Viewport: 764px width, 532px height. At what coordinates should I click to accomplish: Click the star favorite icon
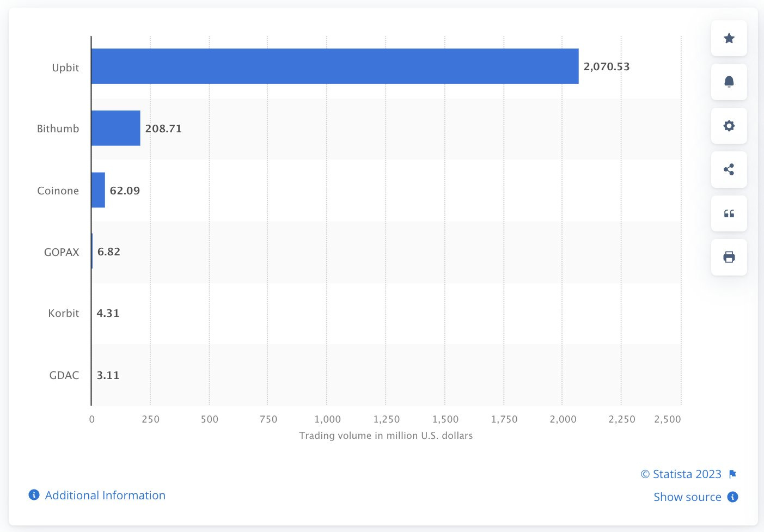point(729,38)
